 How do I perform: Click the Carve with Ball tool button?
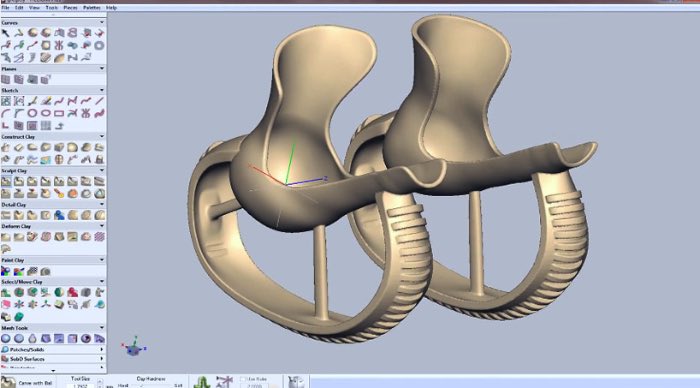28,383
